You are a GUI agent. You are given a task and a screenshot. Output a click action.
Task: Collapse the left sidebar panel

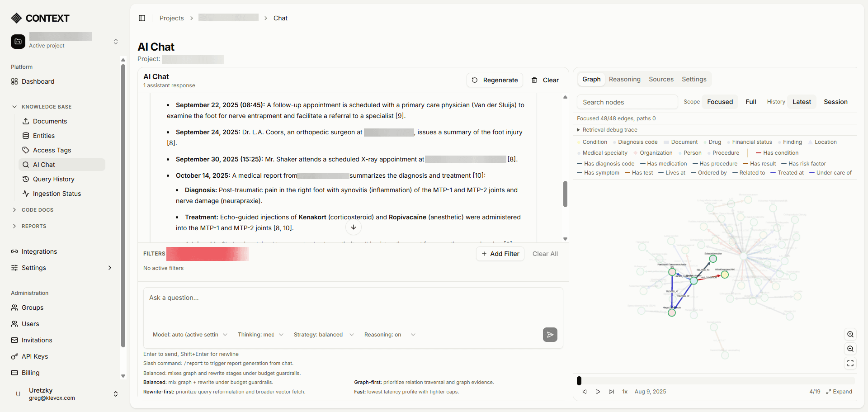[x=142, y=18]
